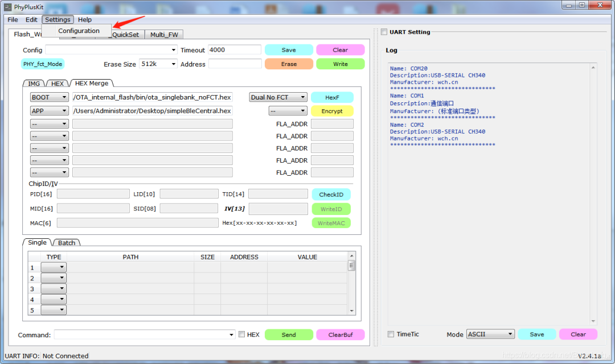Click the MAC[6] input field
Image resolution: width=615 pixels, height=364 pixels.
point(137,223)
